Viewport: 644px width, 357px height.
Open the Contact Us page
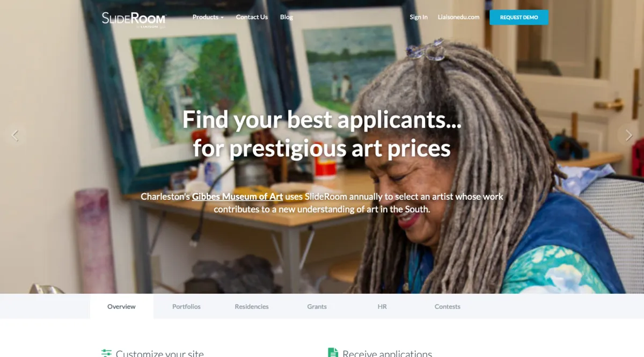pyautogui.click(x=252, y=17)
